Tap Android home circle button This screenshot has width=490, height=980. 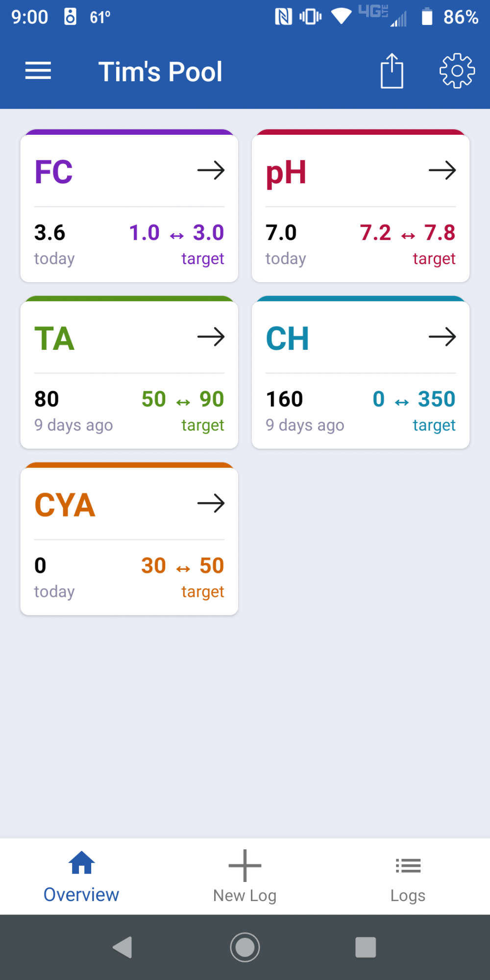click(245, 947)
